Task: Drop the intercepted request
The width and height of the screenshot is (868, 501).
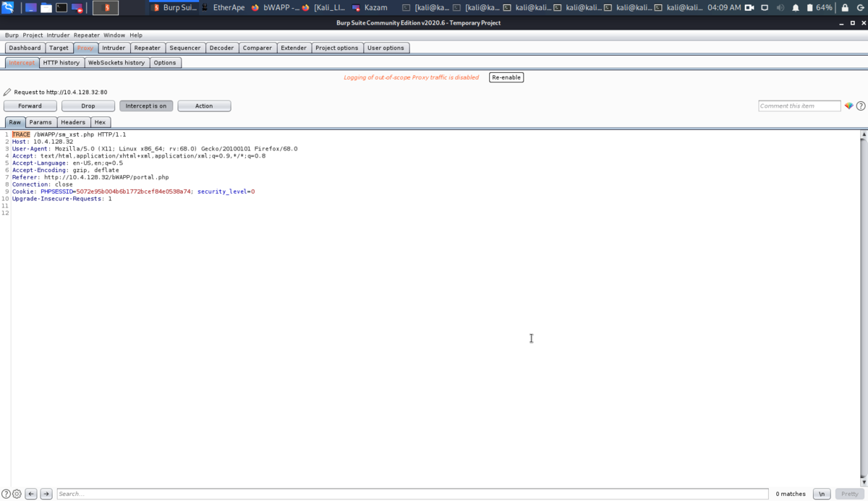Action: 88,106
